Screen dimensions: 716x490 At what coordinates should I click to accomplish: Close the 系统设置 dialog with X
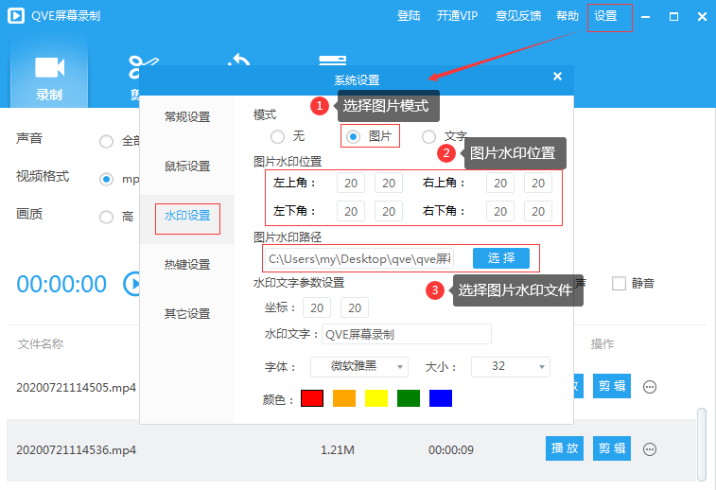coord(557,77)
